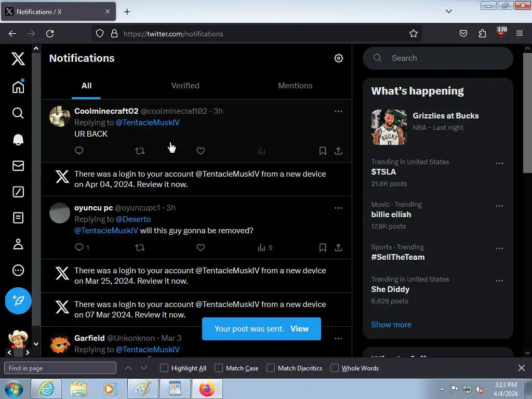The height and width of the screenshot is (399, 532).
Task: Open Messages envelope icon
Action: tap(18, 166)
